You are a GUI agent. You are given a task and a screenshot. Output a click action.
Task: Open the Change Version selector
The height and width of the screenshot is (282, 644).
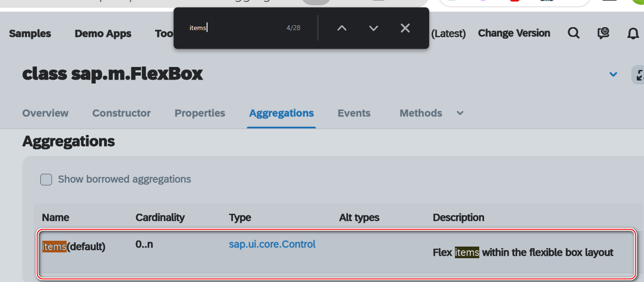click(514, 33)
